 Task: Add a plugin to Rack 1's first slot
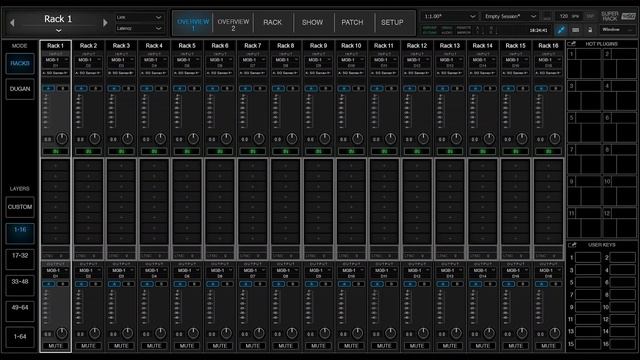(56, 166)
